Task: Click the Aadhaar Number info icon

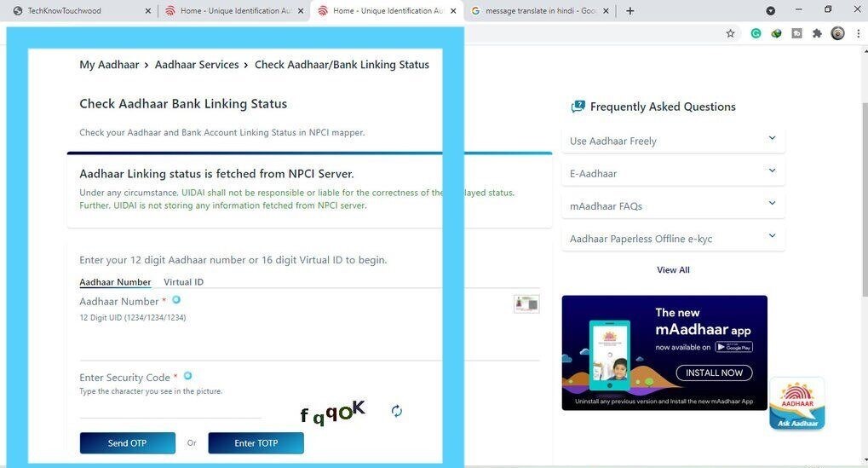Action: coord(176,299)
